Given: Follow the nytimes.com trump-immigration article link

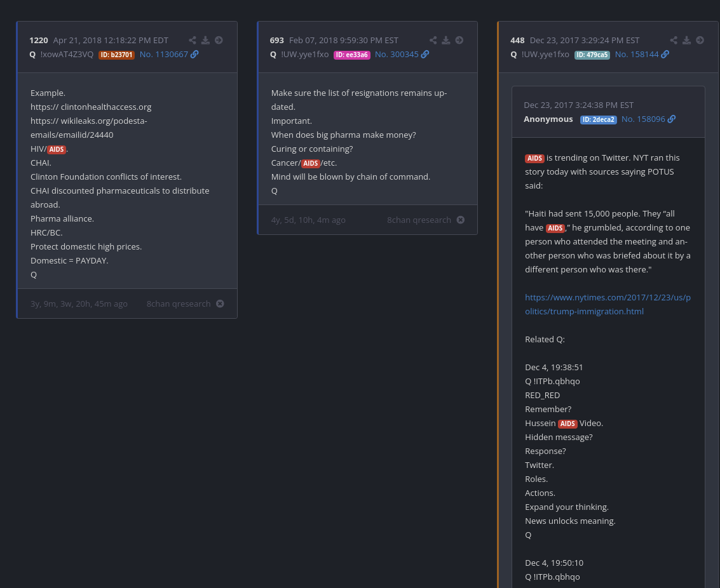Looking at the screenshot, I should coord(608,304).
